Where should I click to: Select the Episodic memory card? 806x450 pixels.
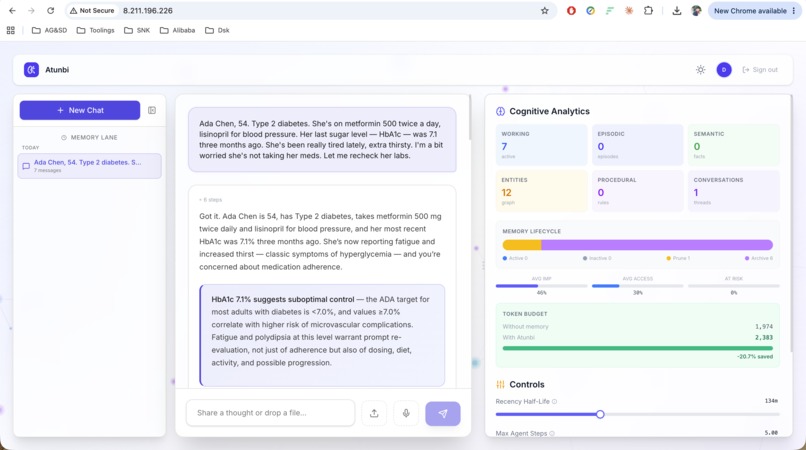tap(637, 145)
